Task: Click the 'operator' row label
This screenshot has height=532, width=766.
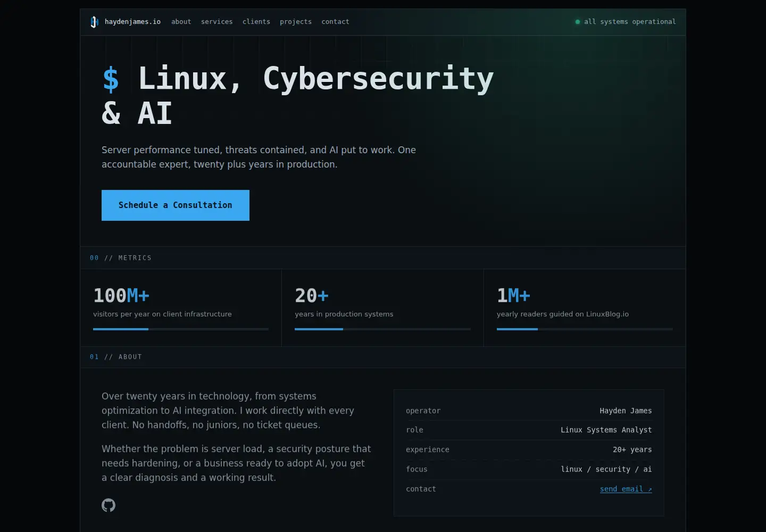Action: [423, 411]
